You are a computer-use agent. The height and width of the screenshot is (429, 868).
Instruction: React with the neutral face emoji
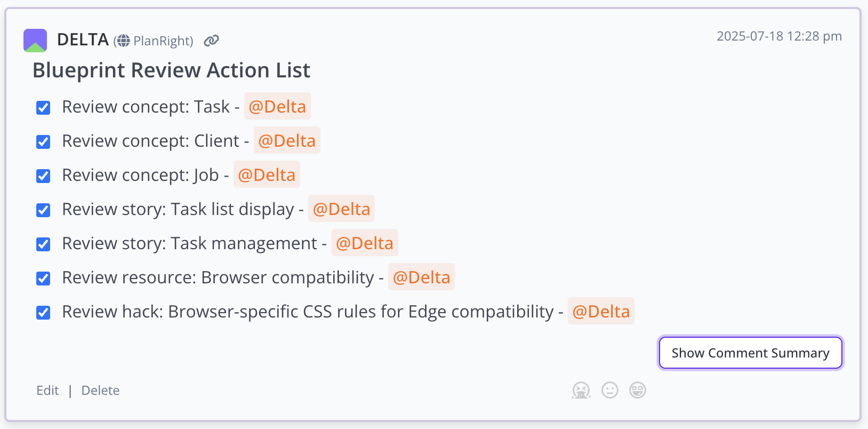click(610, 391)
